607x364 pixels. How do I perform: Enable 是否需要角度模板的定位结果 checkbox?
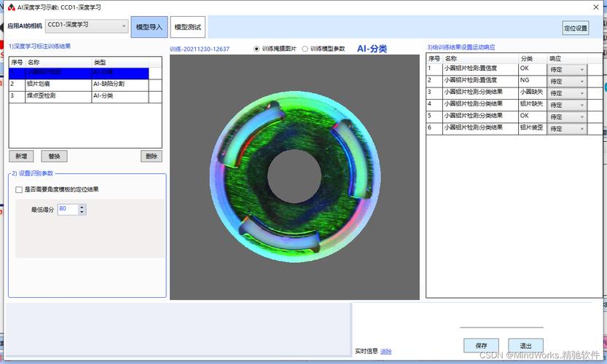coord(19,189)
